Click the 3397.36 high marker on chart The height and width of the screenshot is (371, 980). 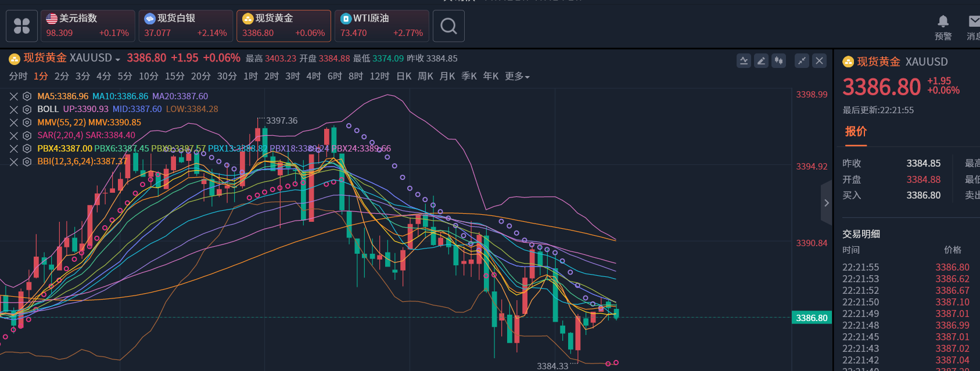point(282,120)
